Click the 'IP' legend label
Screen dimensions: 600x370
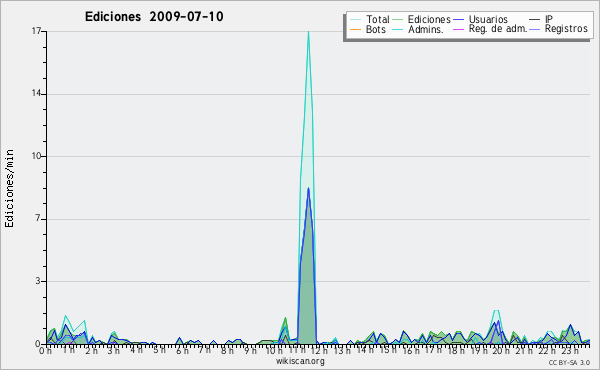pos(549,19)
